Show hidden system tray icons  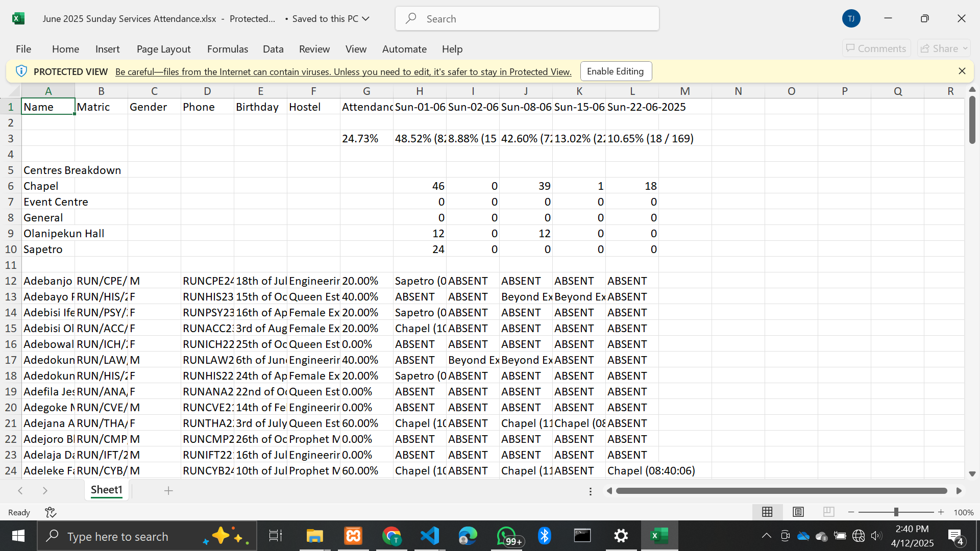coord(767,536)
